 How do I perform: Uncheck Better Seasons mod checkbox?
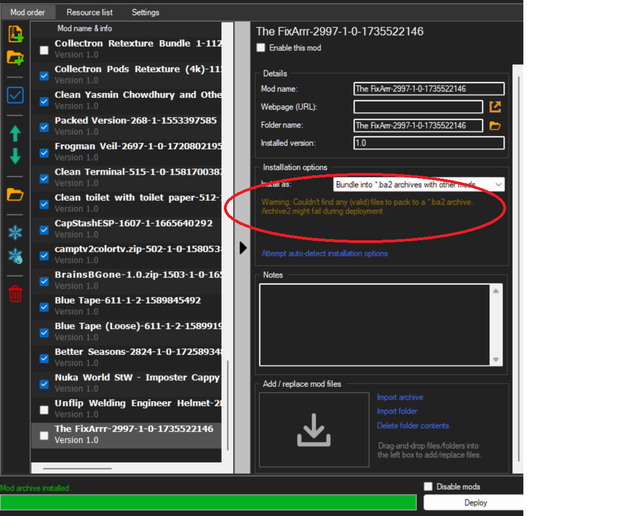click(x=44, y=359)
